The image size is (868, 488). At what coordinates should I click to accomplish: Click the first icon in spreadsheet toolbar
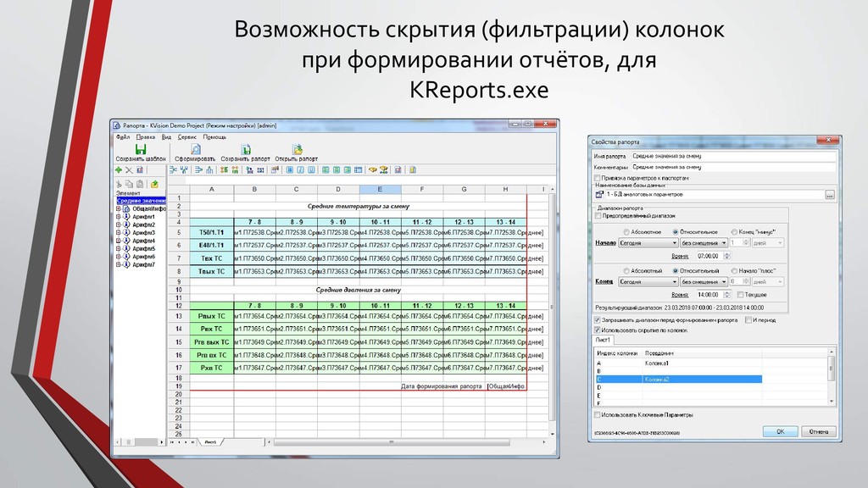point(173,170)
